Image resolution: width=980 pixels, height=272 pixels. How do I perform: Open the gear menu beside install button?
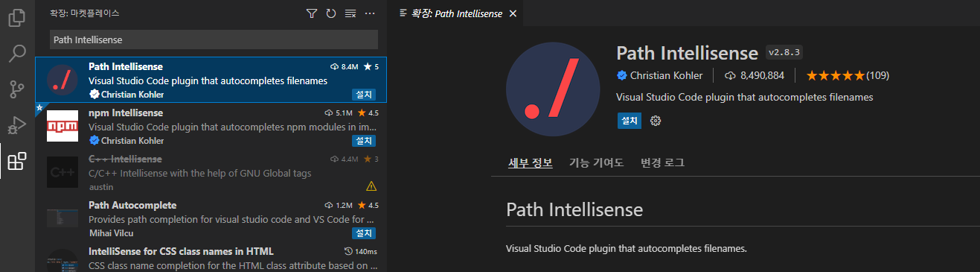(x=656, y=121)
